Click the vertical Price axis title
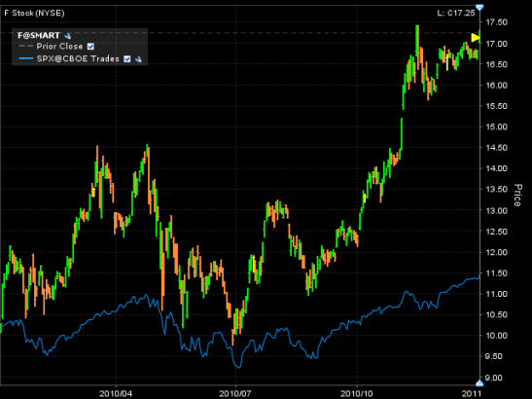 tap(517, 195)
